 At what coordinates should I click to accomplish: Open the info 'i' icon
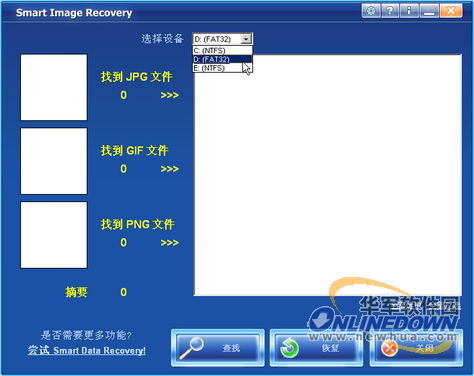click(409, 11)
